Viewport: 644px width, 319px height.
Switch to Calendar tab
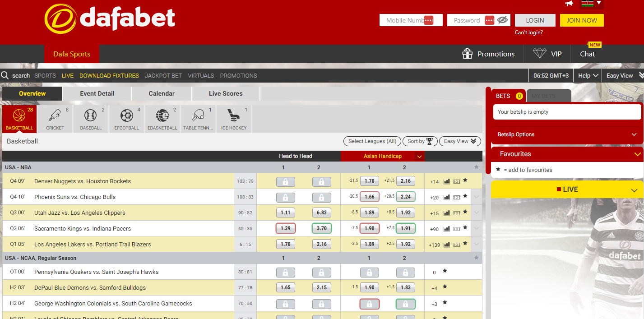tap(162, 93)
